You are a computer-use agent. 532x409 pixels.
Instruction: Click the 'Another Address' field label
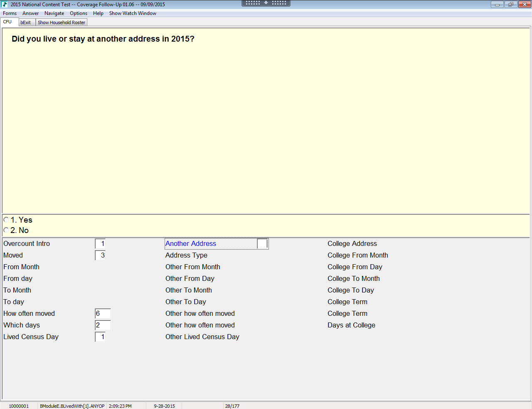point(191,244)
